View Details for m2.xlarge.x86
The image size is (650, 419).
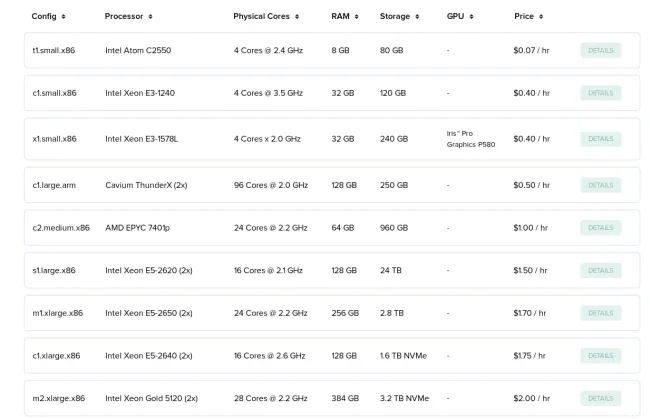(600, 398)
